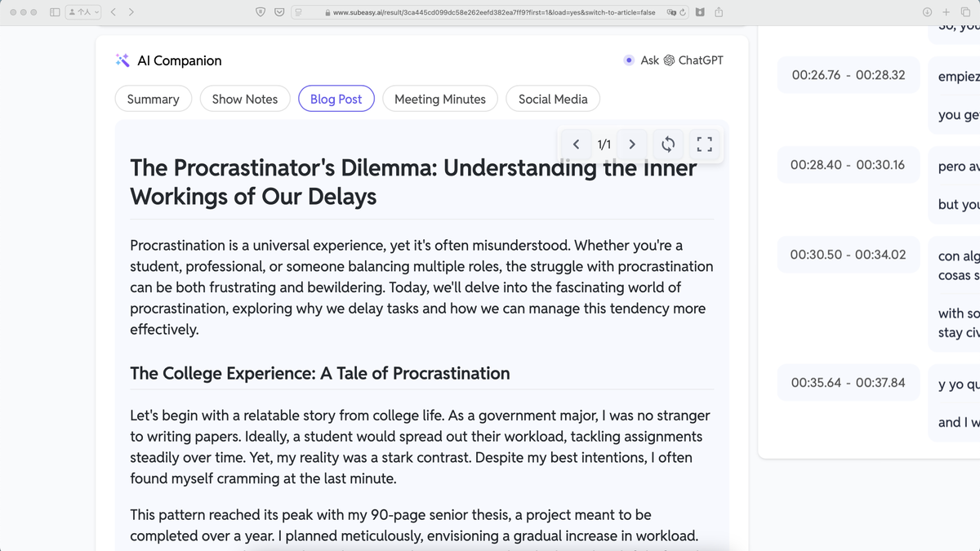Screen dimensions: 980x551
Task: Show Safari downloads list
Action: (x=927, y=12)
